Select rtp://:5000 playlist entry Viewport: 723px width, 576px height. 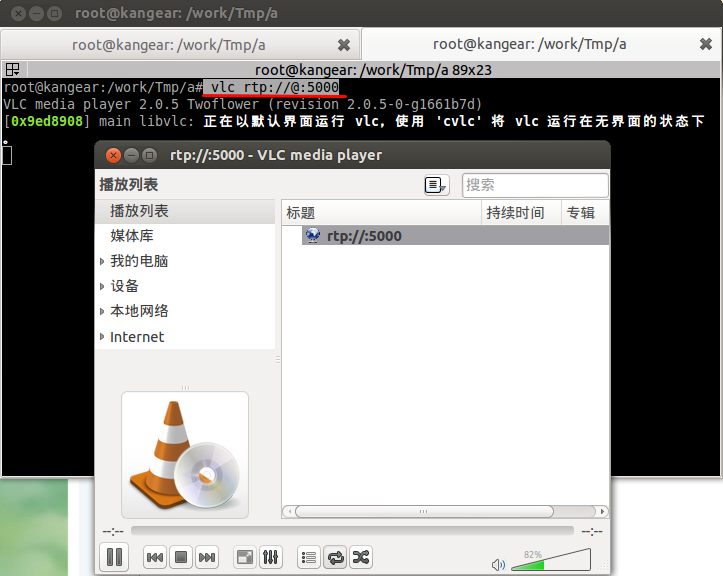point(455,236)
